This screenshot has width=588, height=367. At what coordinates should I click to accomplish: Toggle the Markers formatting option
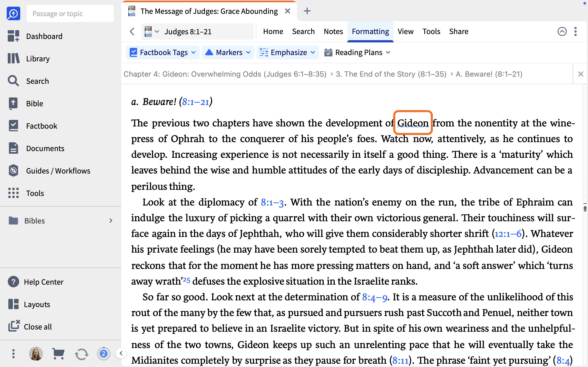click(228, 52)
